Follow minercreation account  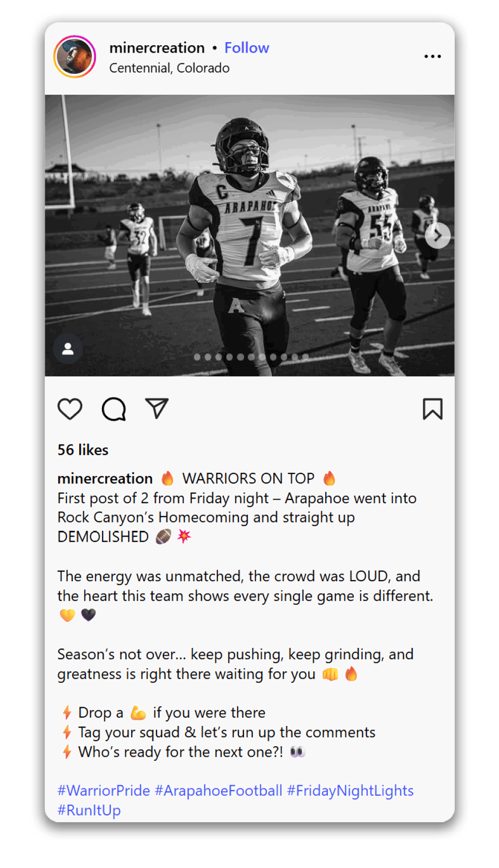pos(247,48)
